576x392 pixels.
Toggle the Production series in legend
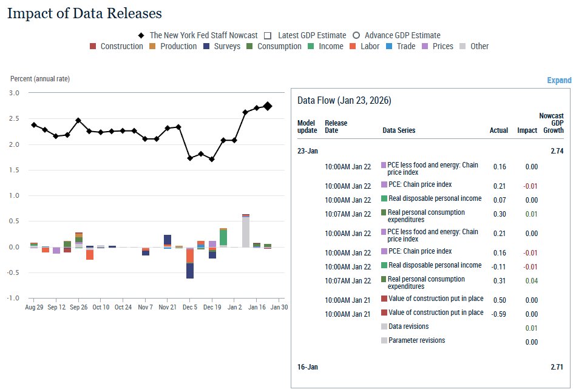[153, 46]
